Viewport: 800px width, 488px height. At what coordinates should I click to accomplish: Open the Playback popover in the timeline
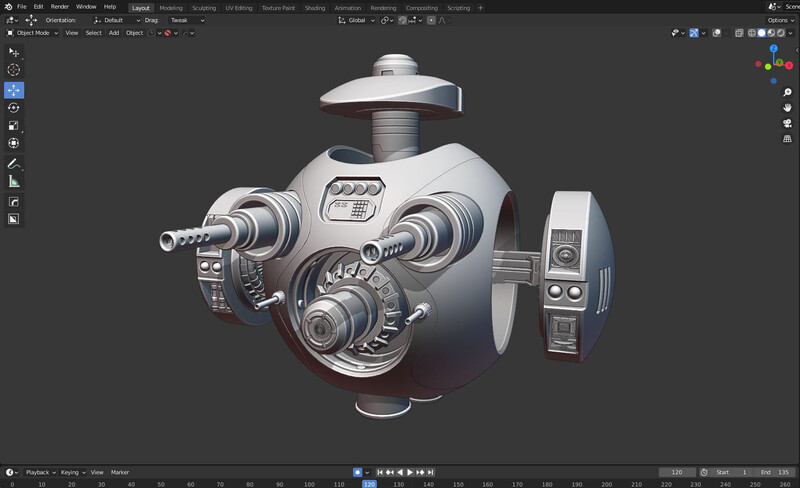pyautogui.click(x=38, y=472)
